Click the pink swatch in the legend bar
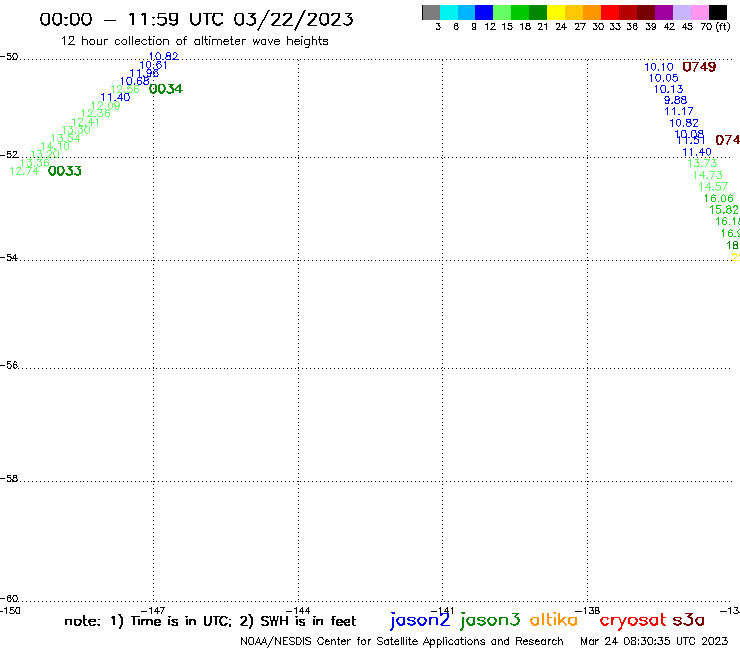 [x=699, y=12]
